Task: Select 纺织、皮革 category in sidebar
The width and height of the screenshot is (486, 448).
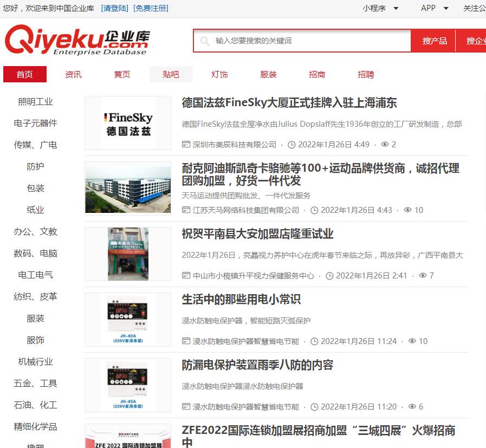Action: pyautogui.click(x=35, y=297)
